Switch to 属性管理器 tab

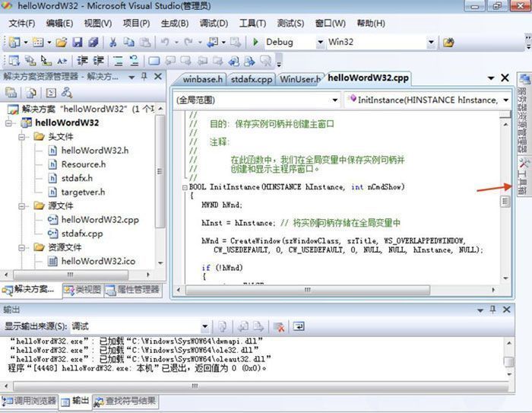(x=132, y=290)
